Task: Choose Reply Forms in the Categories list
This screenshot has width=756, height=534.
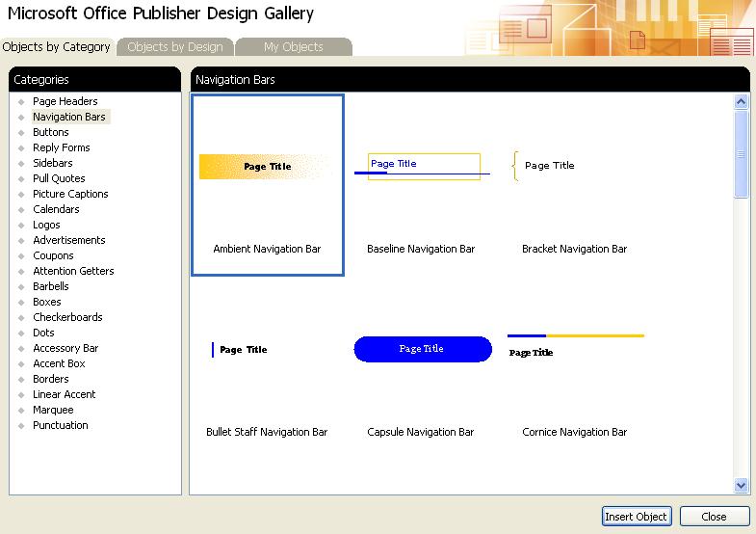Action: (x=61, y=147)
